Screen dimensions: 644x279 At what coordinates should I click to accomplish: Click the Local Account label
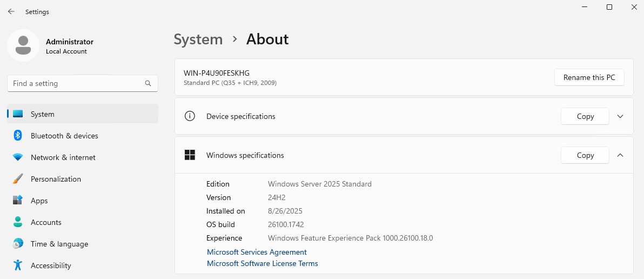point(66,51)
